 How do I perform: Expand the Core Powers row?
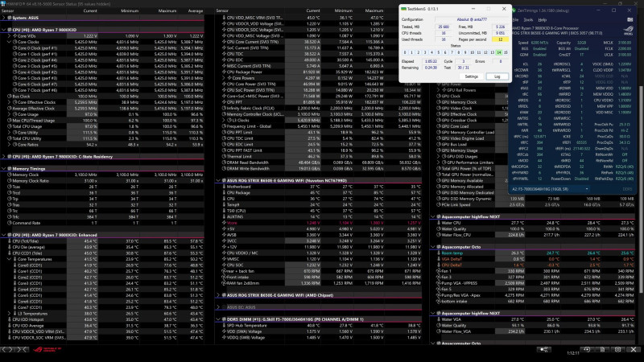(x=224, y=78)
